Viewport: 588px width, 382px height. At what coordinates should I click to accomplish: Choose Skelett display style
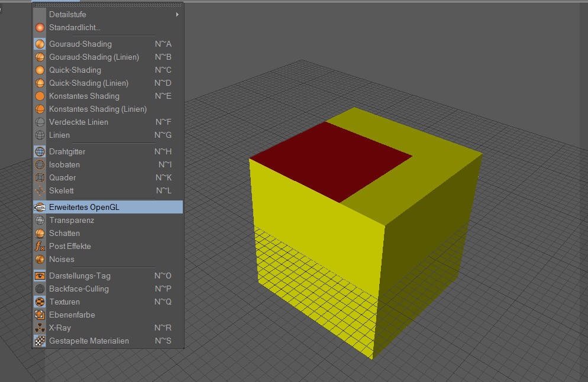click(x=108, y=191)
